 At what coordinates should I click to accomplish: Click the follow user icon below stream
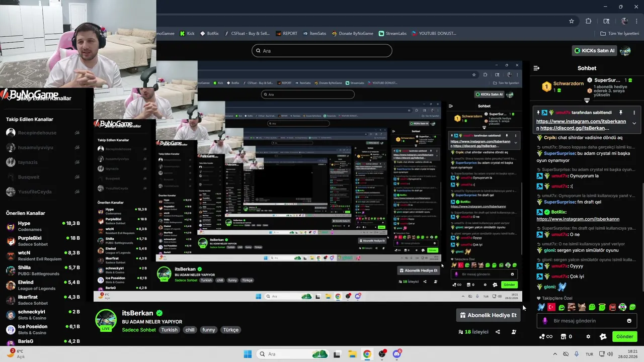click(x=514, y=332)
